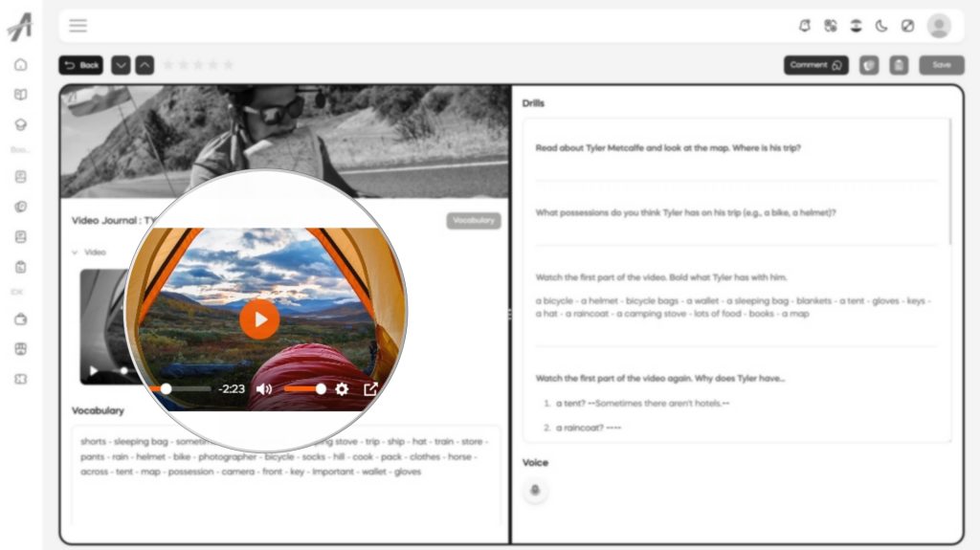
Task: Mute the video volume speaker icon
Action: pos(264,388)
